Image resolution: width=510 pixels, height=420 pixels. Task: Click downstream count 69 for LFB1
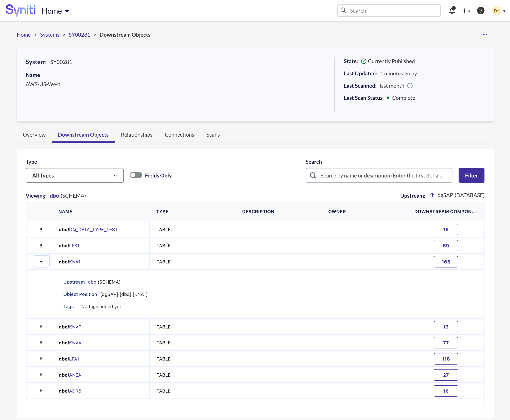click(446, 246)
